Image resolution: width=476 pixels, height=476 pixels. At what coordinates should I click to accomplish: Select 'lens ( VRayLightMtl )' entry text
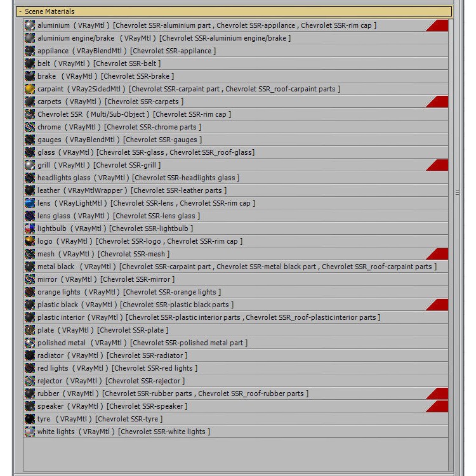click(x=72, y=203)
